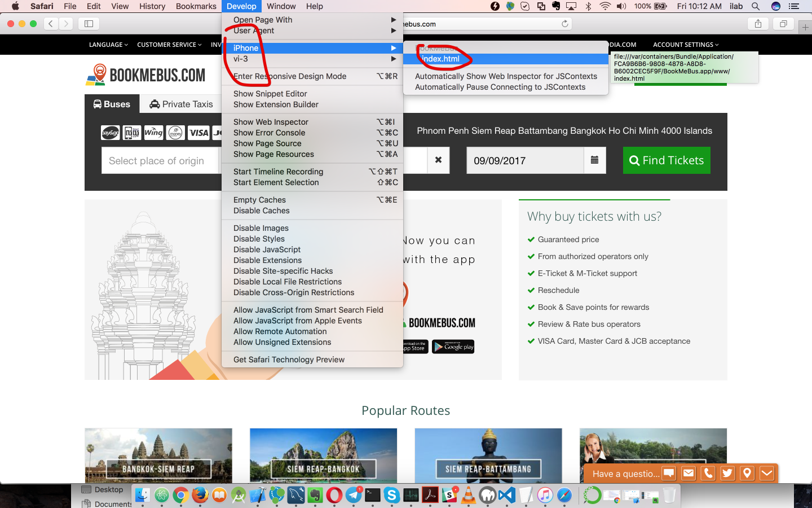This screenshot has height=508, width=812.
Task: Click the location pin icon in question bar
Action: pos(747,473)
